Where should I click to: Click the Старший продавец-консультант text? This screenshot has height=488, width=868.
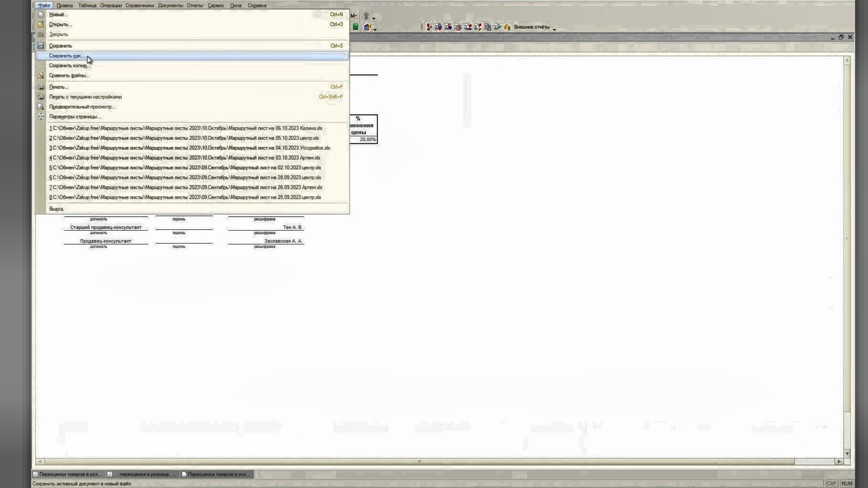click(x=106, y=227)
